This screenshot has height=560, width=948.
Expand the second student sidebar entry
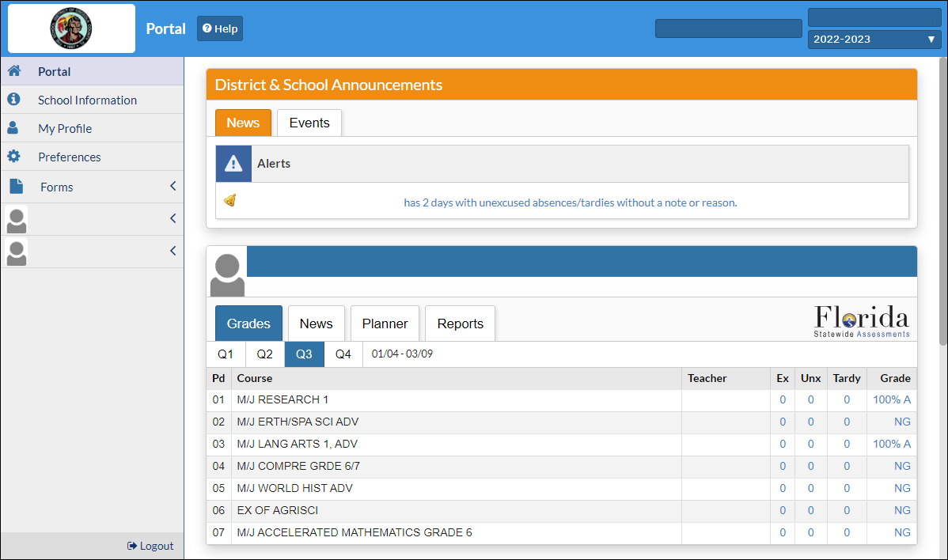pos(173,251)
